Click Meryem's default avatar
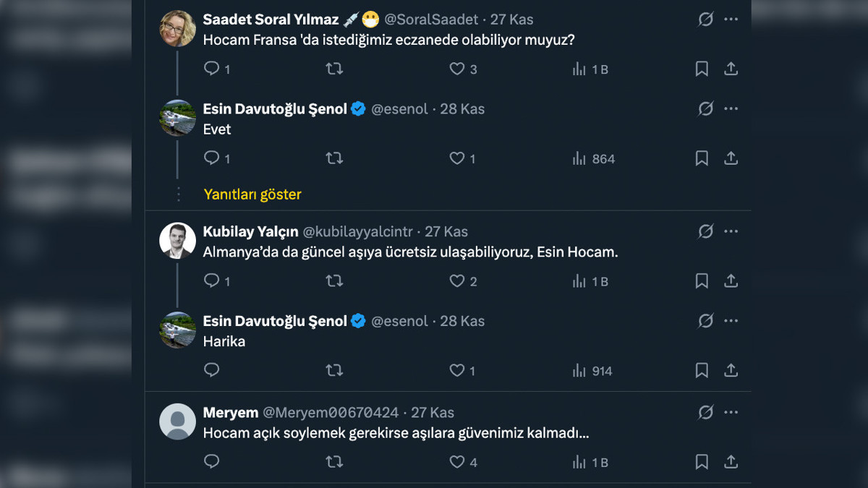 pos(178,421)
